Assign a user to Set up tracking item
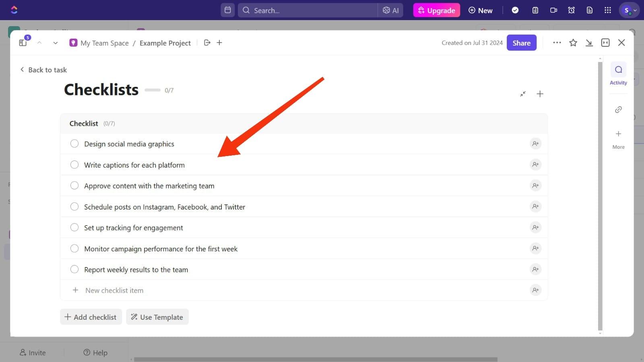Image resolution: width=644 pixels, height=362 pixels. click(x=535, y=227)
